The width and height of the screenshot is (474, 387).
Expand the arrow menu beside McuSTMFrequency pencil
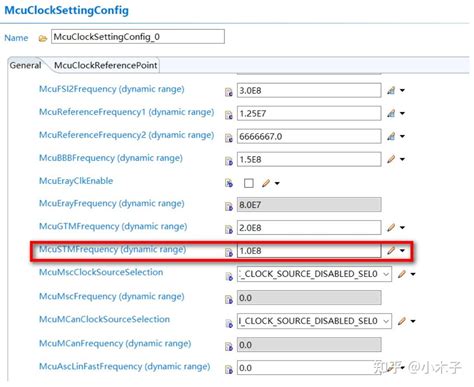(402, 250)
